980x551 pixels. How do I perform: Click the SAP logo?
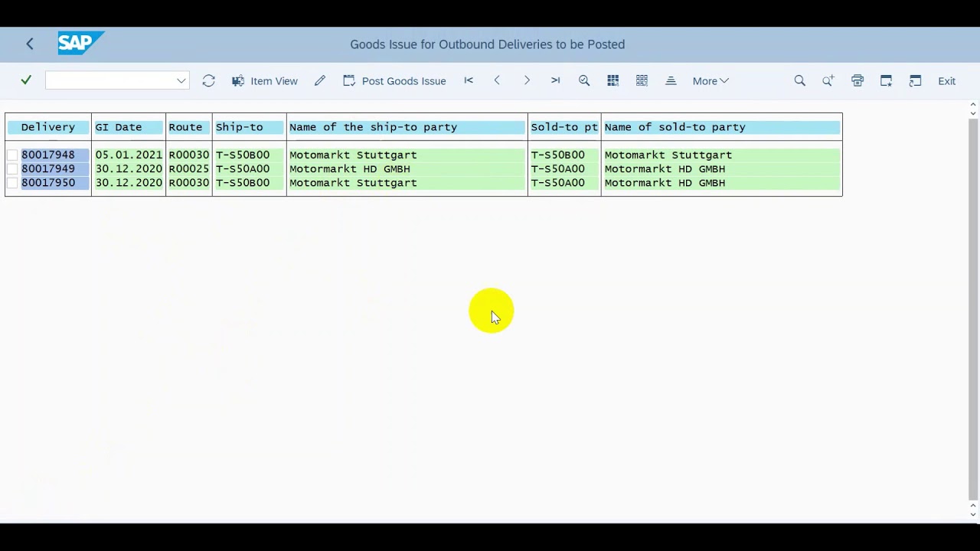point(81,44)
